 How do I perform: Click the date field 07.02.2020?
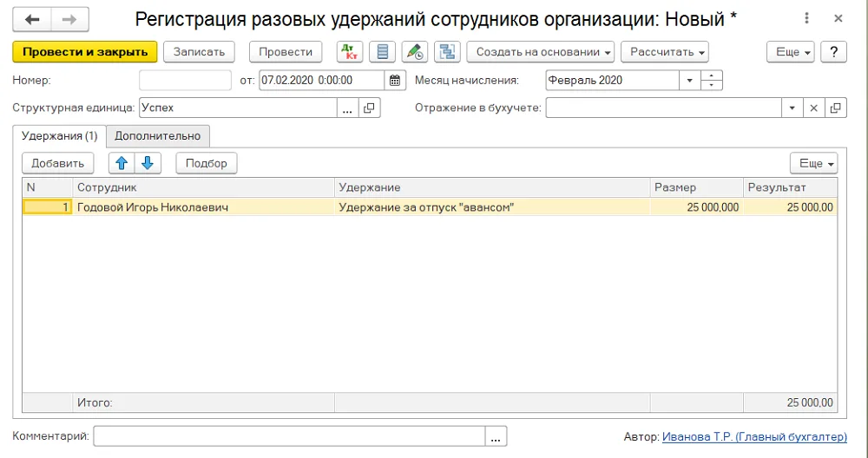point(322,80)
